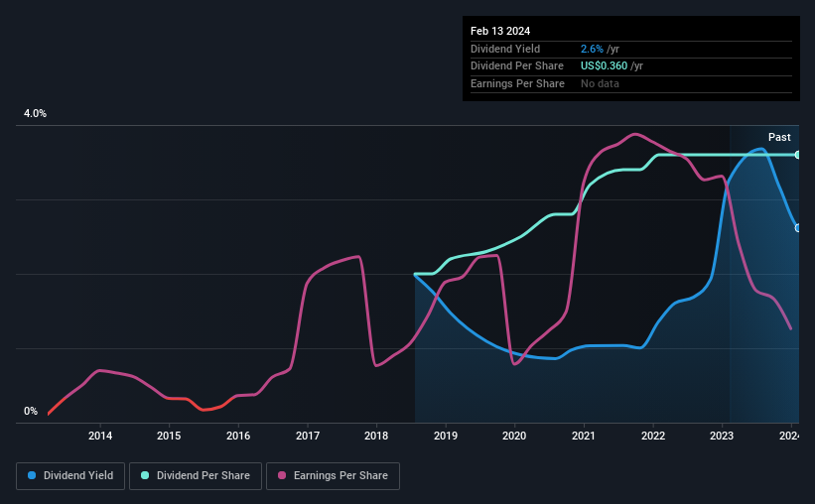Screen dimensions: 815x504
Task: Toggle the Dividend Per Share legend button
Action: pyautogui.click(x=196, y=476)
